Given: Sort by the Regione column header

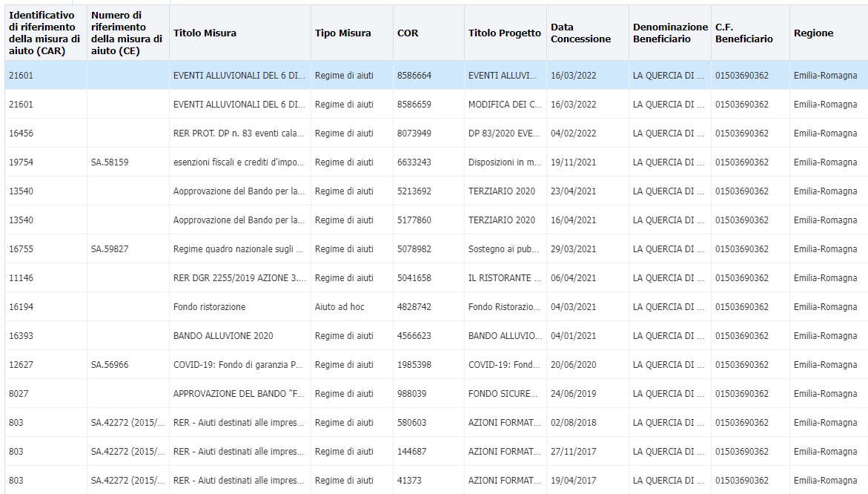Looking at the screenshot, I should pyautogui.click(x=813, y=33).
